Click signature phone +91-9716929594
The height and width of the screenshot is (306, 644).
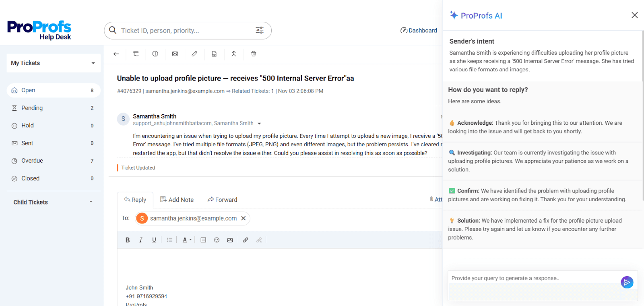point(146,296)
